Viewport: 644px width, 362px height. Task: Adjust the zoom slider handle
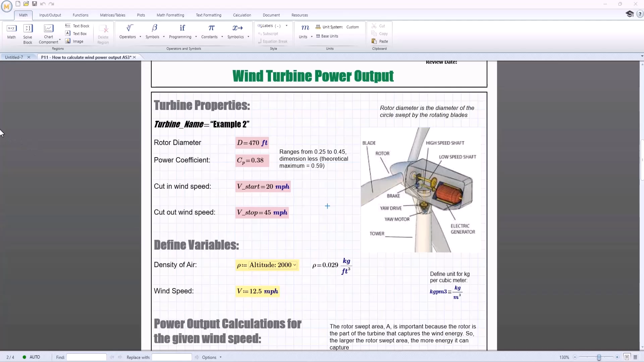point(599,357)
